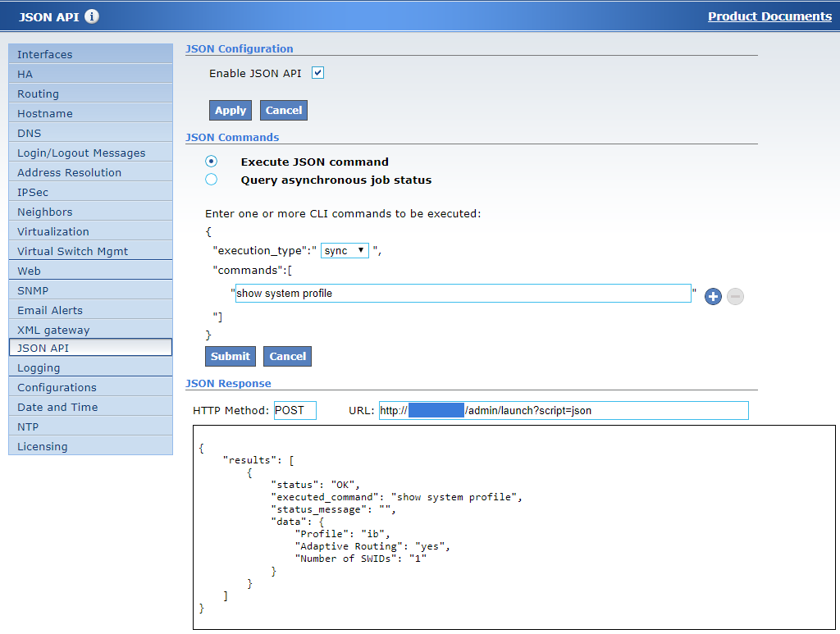Open the XML gateway section
840x634 pixels.
coord(90,329)
